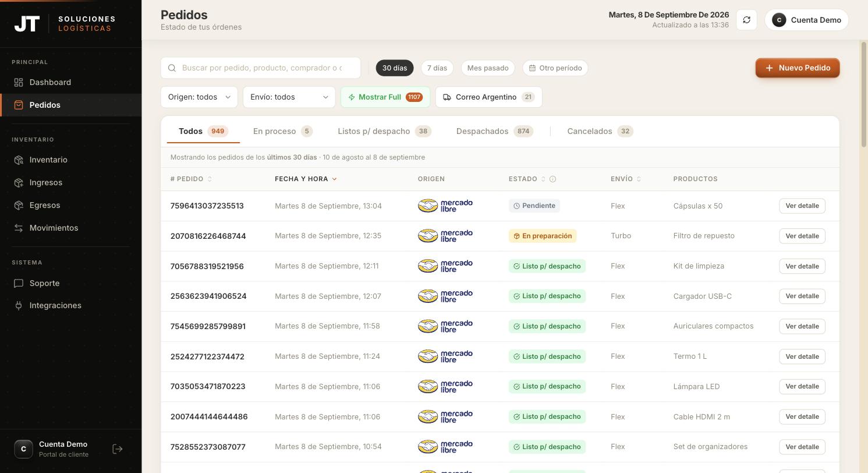The height and width of the screenshot is (473, 868).
Task: View details for Lámpara LED order
Action: 802,386
